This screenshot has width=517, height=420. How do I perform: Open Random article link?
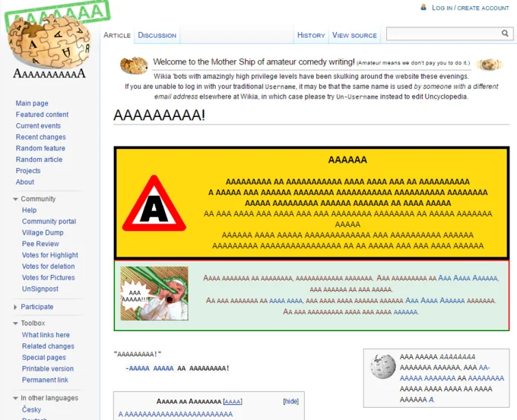(x=39, y=159)
